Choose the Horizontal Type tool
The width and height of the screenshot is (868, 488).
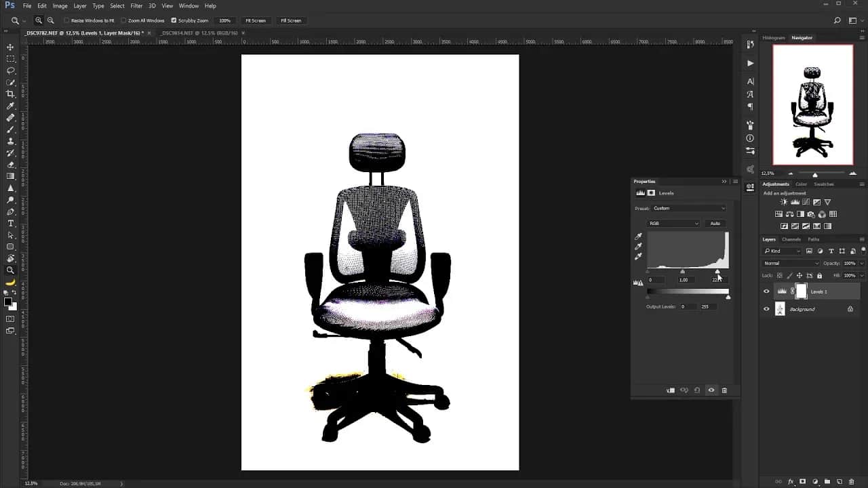coord(10,223)
